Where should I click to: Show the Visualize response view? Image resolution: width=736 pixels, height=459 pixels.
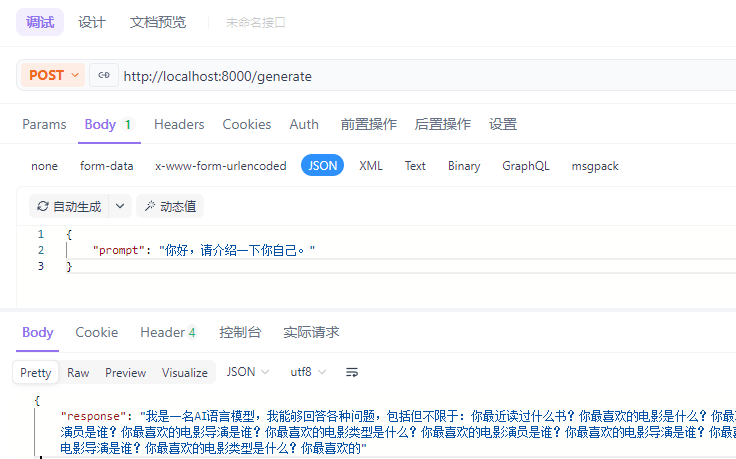coord(185,372)
